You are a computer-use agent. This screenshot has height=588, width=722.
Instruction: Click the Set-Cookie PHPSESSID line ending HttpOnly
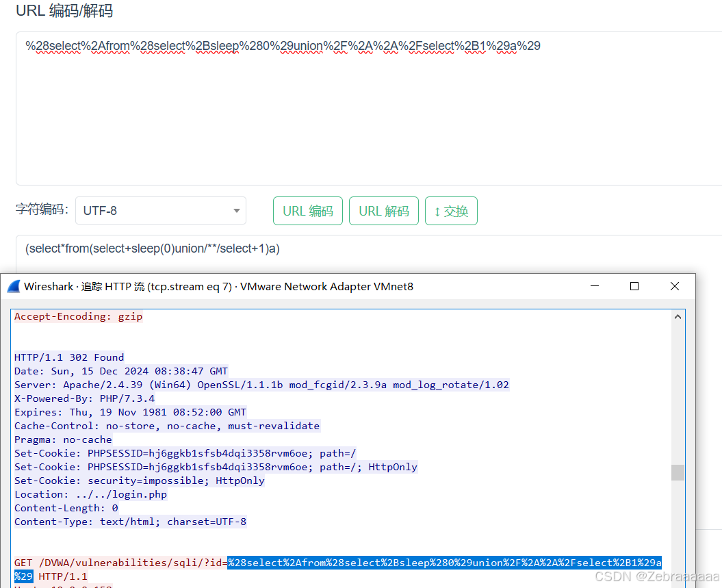click(x=216, y=467)
